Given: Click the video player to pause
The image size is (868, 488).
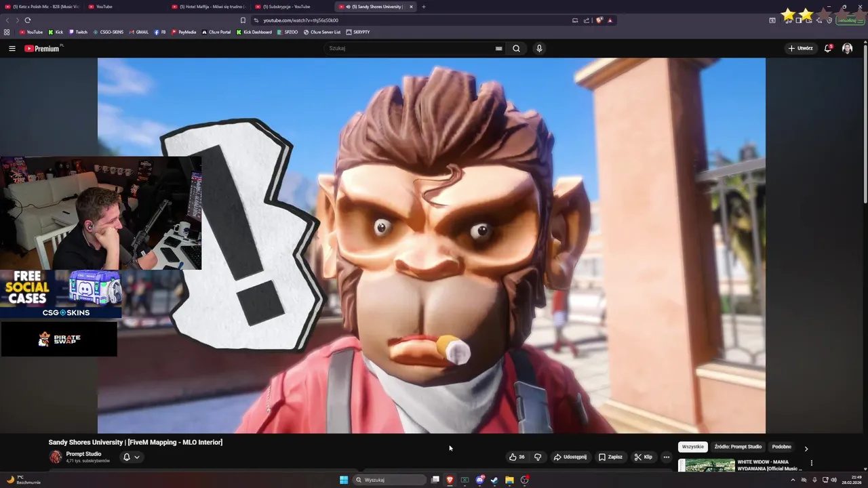Looking at the screenshot, I should pyautogui.click(x=431, y=245).
